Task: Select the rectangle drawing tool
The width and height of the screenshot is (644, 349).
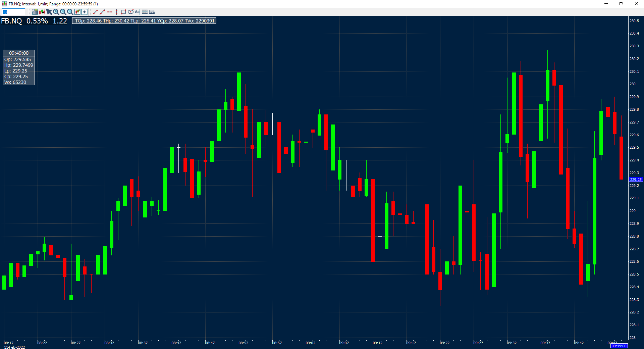Action: click(x=123, y=12)
